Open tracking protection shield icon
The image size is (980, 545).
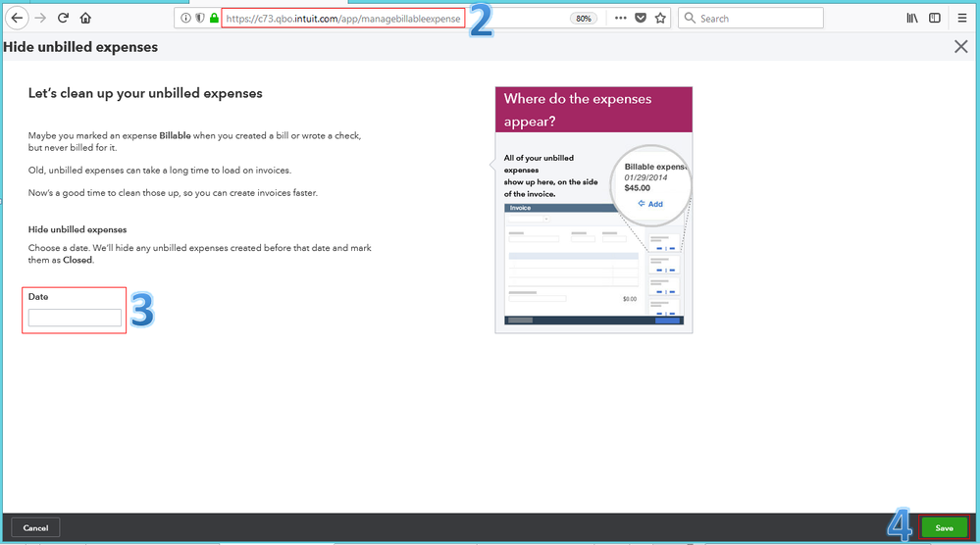click(x=199, y=18)
